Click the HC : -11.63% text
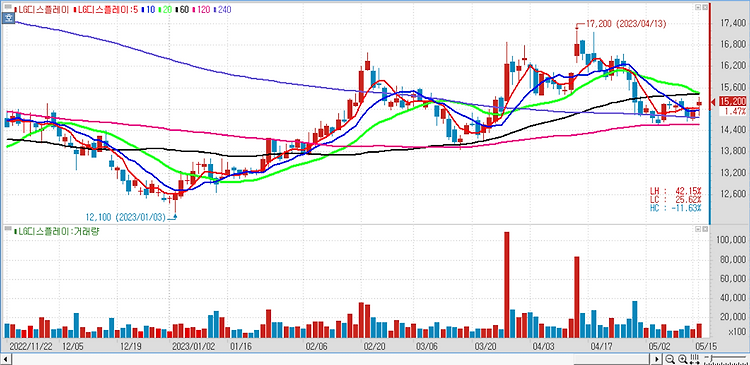750x365 pixels. pyautogui.click(x=676, y=208)
